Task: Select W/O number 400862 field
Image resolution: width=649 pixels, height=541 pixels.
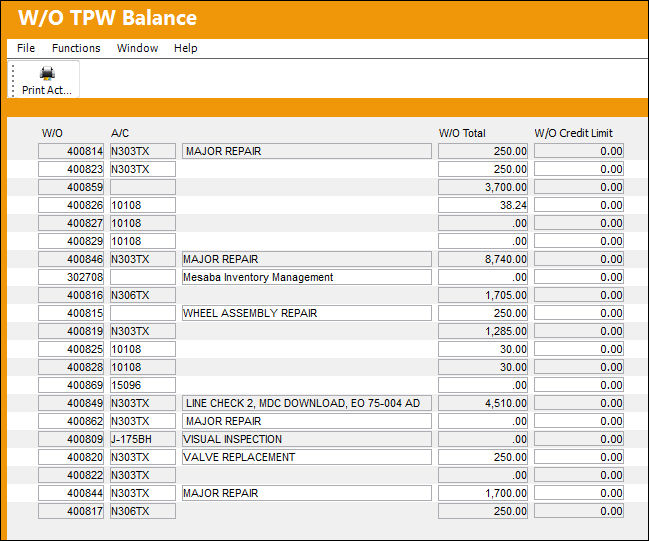Action: coord(71,421)
